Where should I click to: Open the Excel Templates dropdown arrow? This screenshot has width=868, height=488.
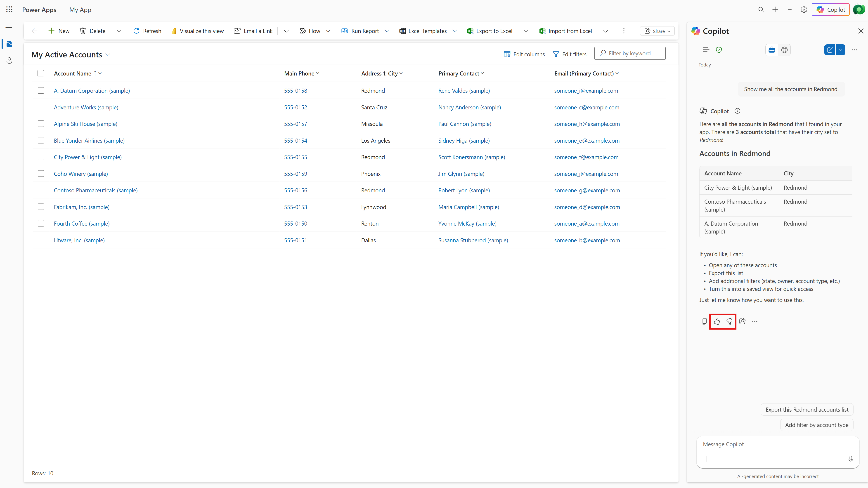pyautogui.click(x=454, y=31)
